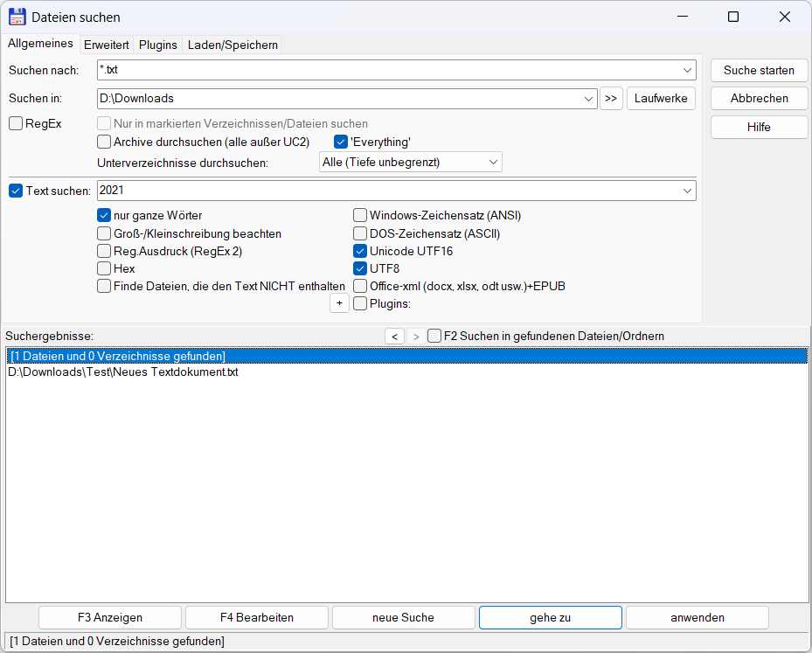Switch to the Allgemeines tab
Image resolution: width=812 pixels, height=653 pixels.
pos(40,44)
